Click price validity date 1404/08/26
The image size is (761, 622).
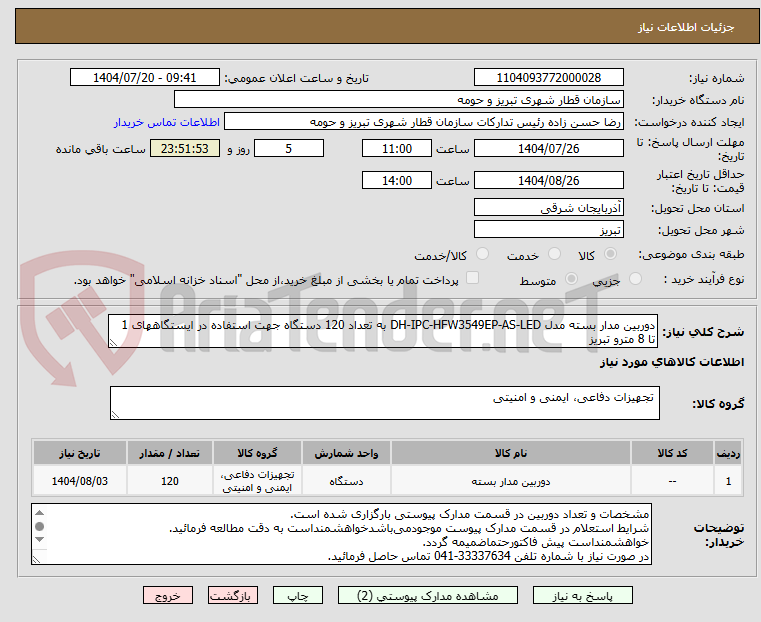pyautogui.click(x=548, y=180)
